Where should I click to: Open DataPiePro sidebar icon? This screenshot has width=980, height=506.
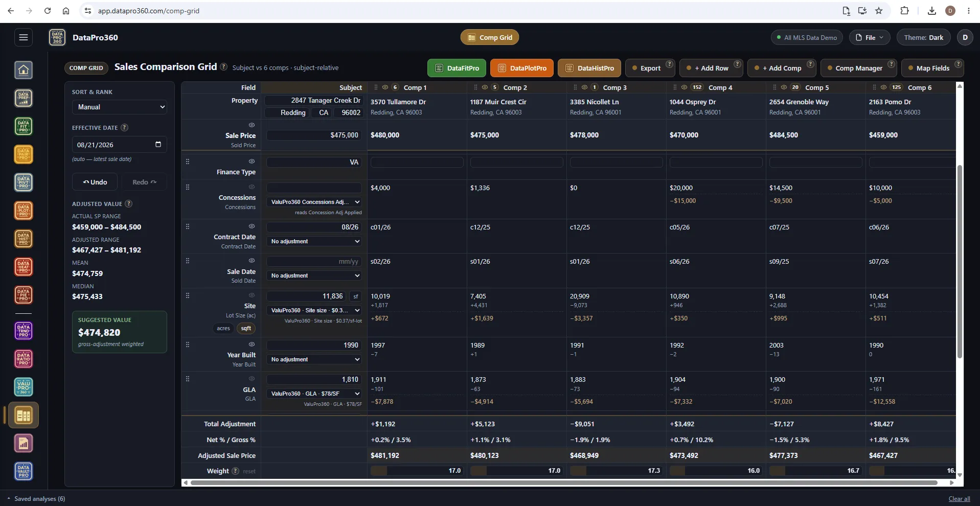(24, 295)
